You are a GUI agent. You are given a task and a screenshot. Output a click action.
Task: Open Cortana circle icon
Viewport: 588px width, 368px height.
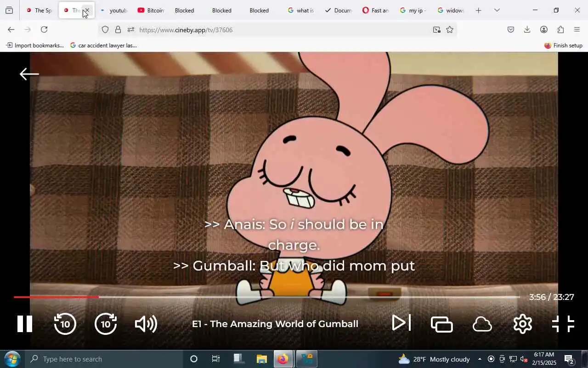coord(194,359)
